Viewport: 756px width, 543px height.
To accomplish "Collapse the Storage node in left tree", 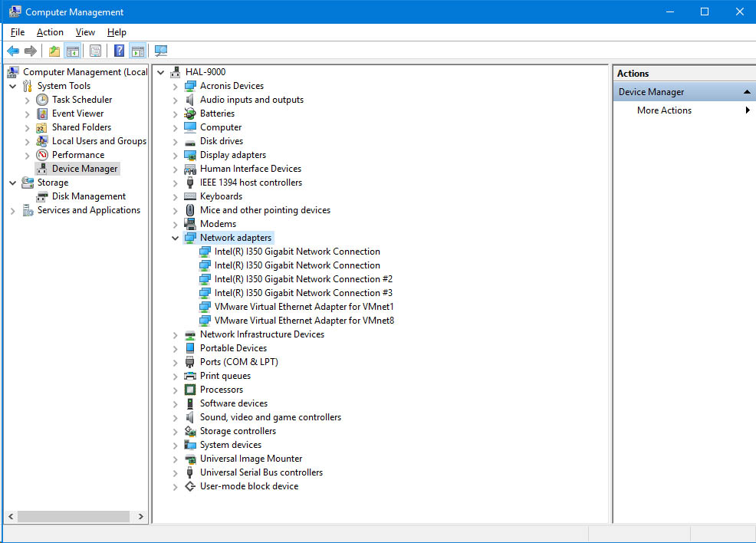I will click(x=13, y=183).
